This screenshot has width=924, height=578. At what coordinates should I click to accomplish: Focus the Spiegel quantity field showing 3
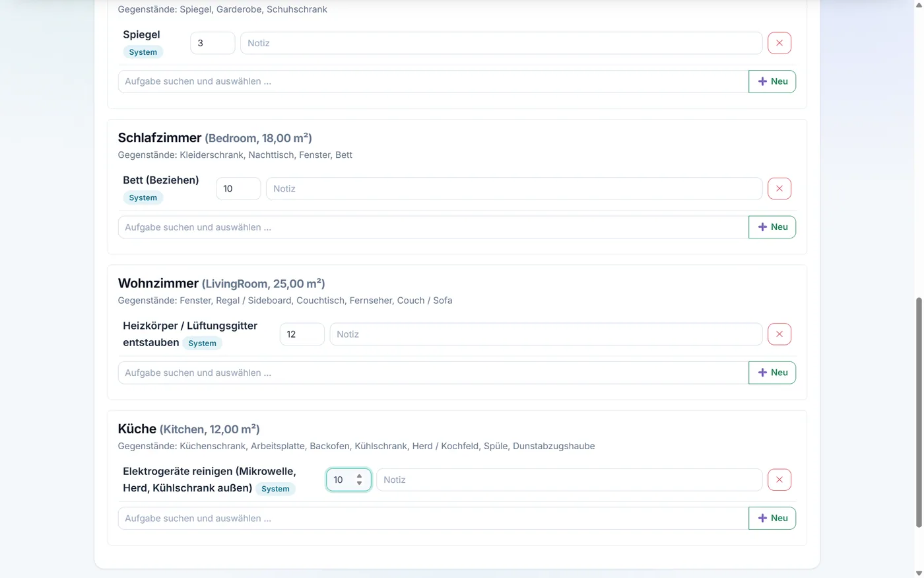(213, 43)
